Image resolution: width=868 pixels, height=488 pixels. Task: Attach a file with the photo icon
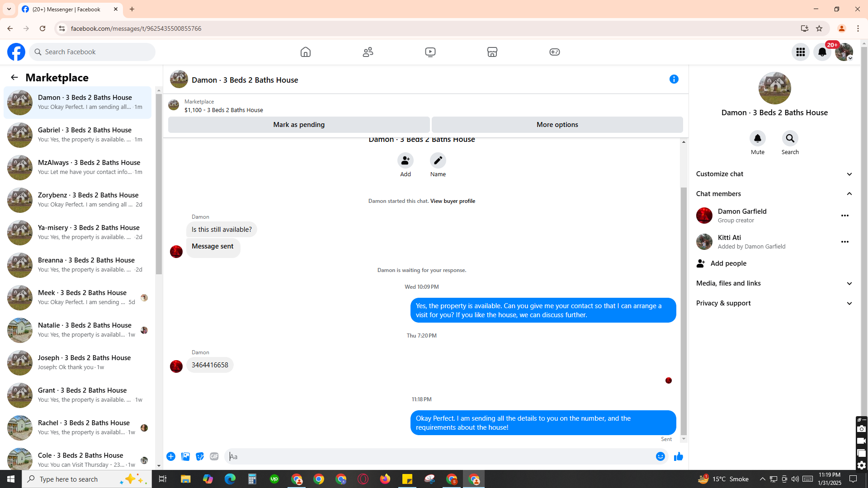coord(185,456)
